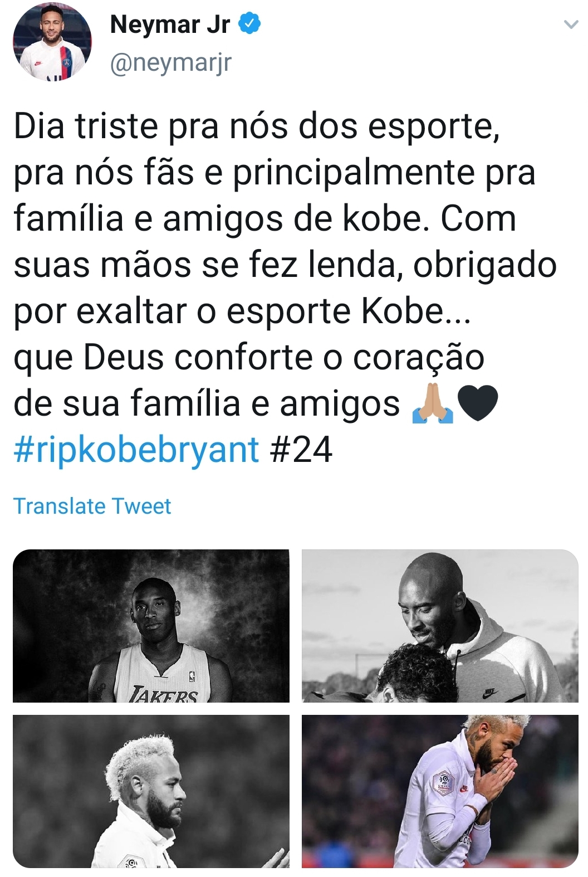
Task: Click the blue verified badge icon
Action: coord(249,23)
